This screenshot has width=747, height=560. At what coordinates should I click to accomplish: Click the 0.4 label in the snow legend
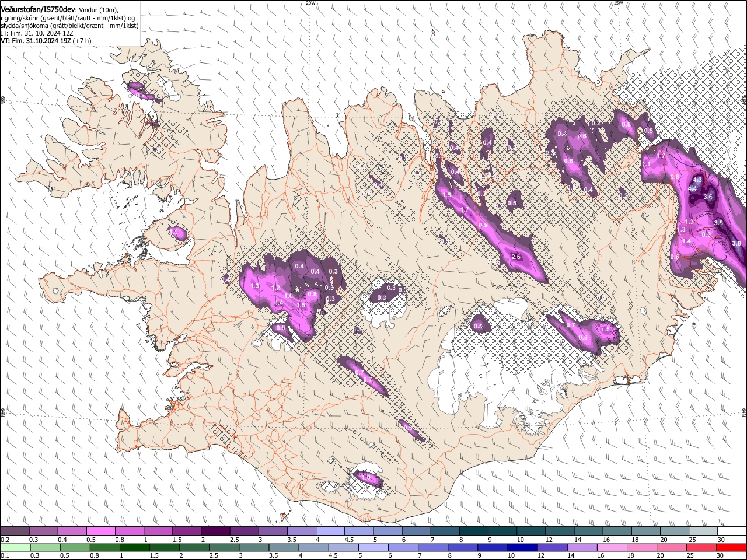click(x=62, y=540)
